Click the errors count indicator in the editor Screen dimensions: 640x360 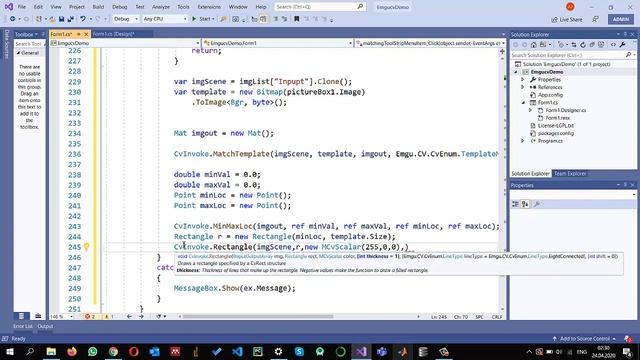click(x=90, y=316)
